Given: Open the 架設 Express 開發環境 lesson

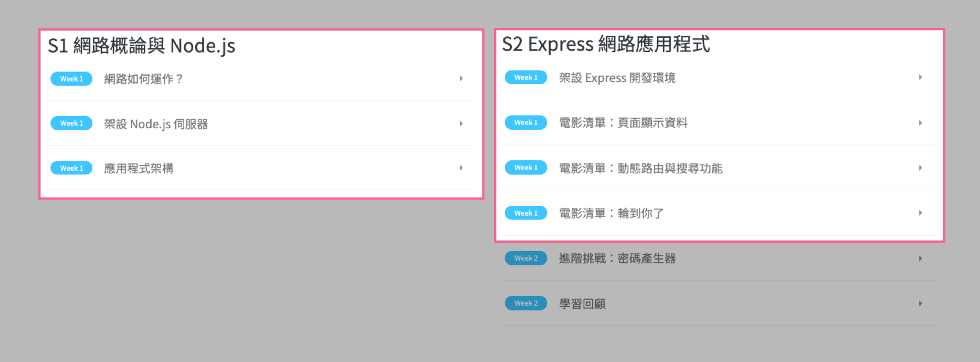Looking at the screenshot, I should click(617, 78).
